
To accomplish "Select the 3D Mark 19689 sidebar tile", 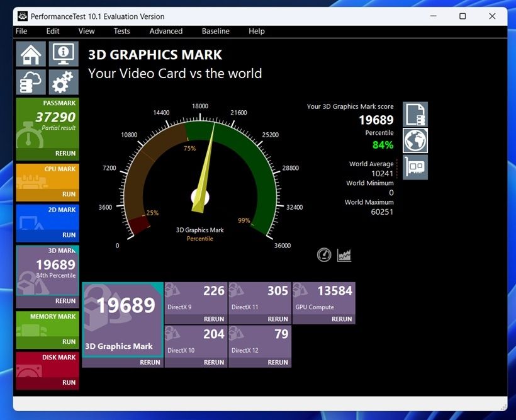I will click(48, 271).
